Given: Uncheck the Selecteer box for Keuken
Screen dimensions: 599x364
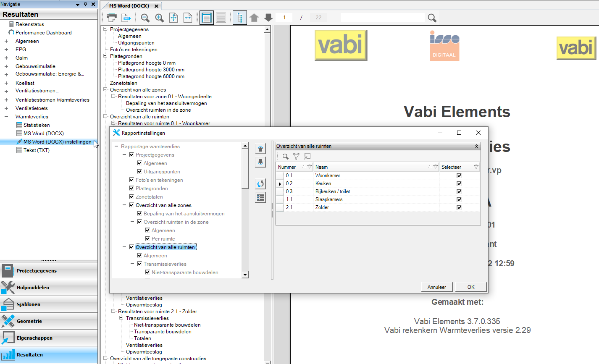Looking at the screenshot, I should coord(459,183).
